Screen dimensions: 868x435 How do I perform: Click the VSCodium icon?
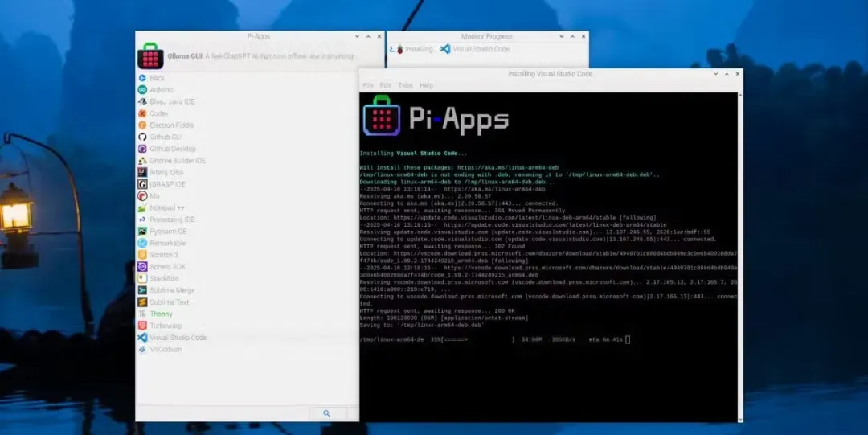click(x=142, y=349)
